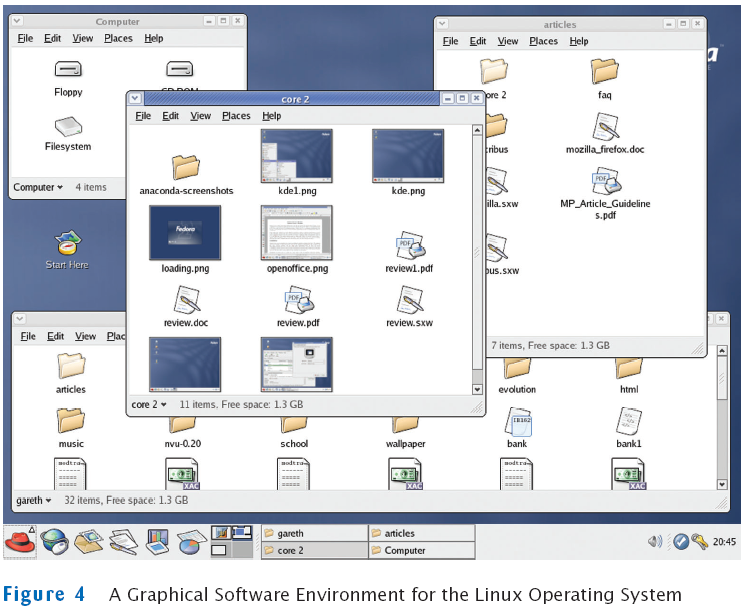The image size is (746, 609).
Task: Open the mozilla_firefox.doc document
Action: pyautogui.click(x=605, y=127)
